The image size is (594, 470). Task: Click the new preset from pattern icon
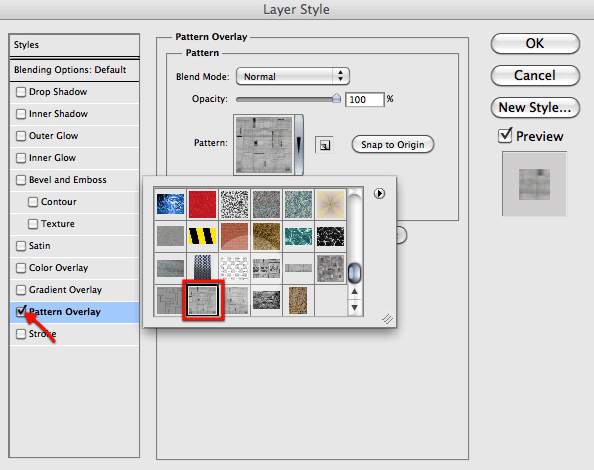click(x=324, y=145)
